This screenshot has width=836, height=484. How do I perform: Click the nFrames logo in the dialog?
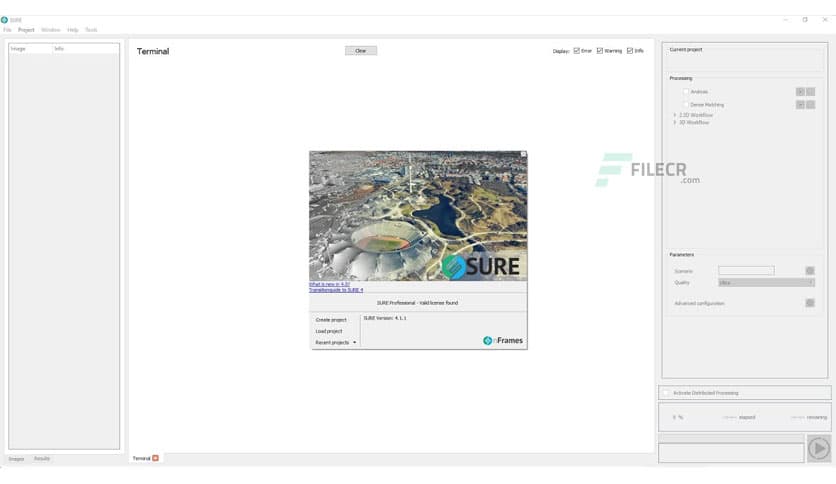pyautogui.click(x=502, y=341)
